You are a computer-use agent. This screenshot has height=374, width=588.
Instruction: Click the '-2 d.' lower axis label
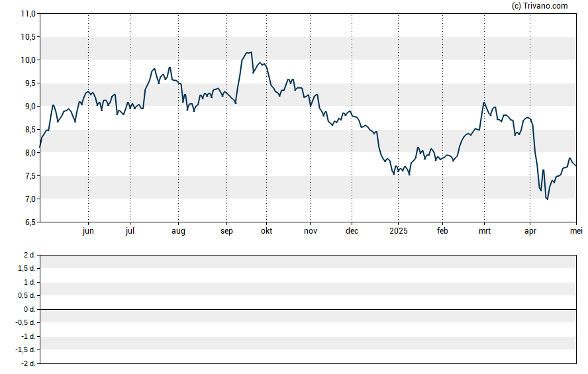point(28,363)
